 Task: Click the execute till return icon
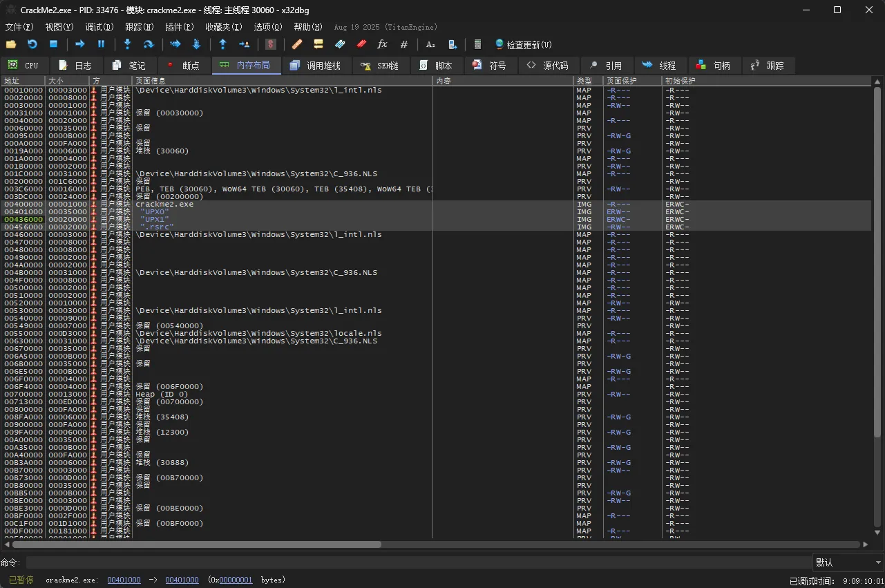pyautogui.click(x=222, y=44)
